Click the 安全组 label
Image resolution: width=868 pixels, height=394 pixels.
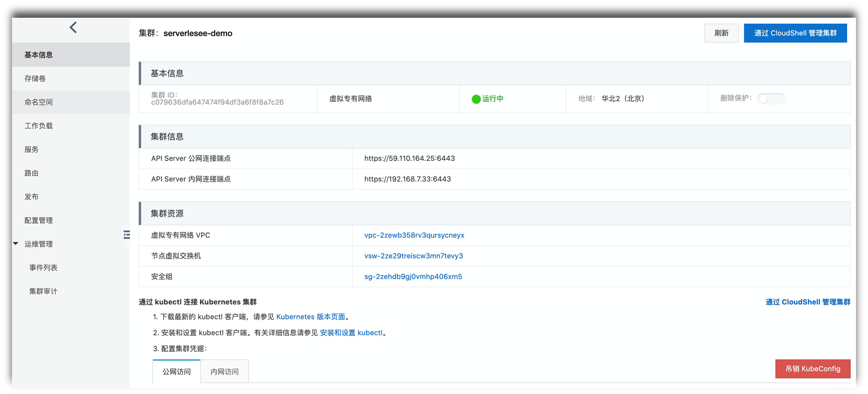point(162,276)
